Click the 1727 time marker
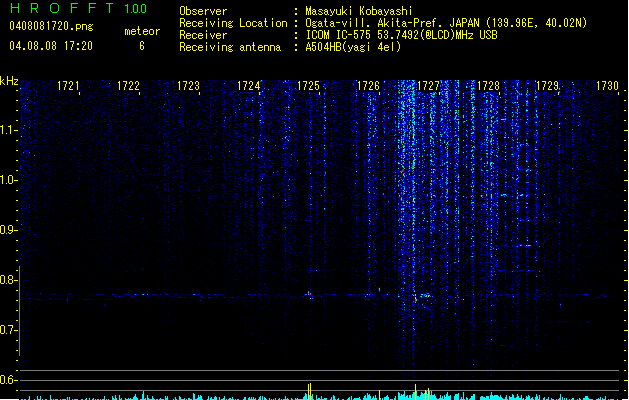Screen dimensions: 629x400 428,86
